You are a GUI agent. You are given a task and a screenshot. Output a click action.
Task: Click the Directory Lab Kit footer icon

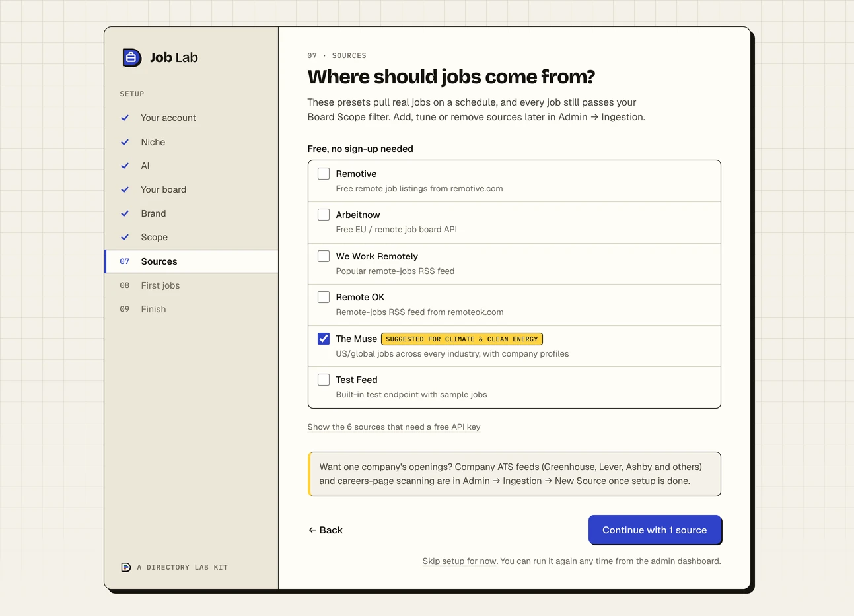[126, 567]
